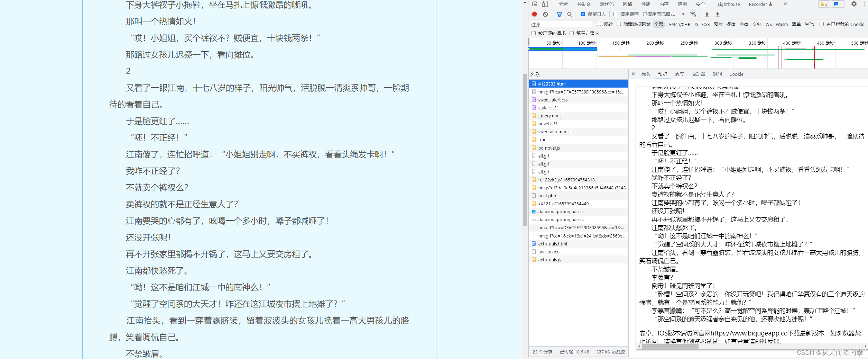This screenshot has height=359, width=868.
Task: Switch to the 元素 Elements tab
Action: (x=563, y=4)
